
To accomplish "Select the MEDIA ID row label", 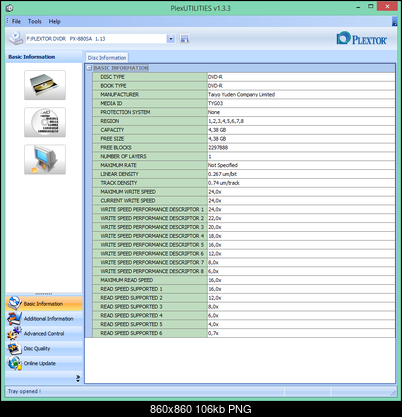I will [x=111, y=103].
